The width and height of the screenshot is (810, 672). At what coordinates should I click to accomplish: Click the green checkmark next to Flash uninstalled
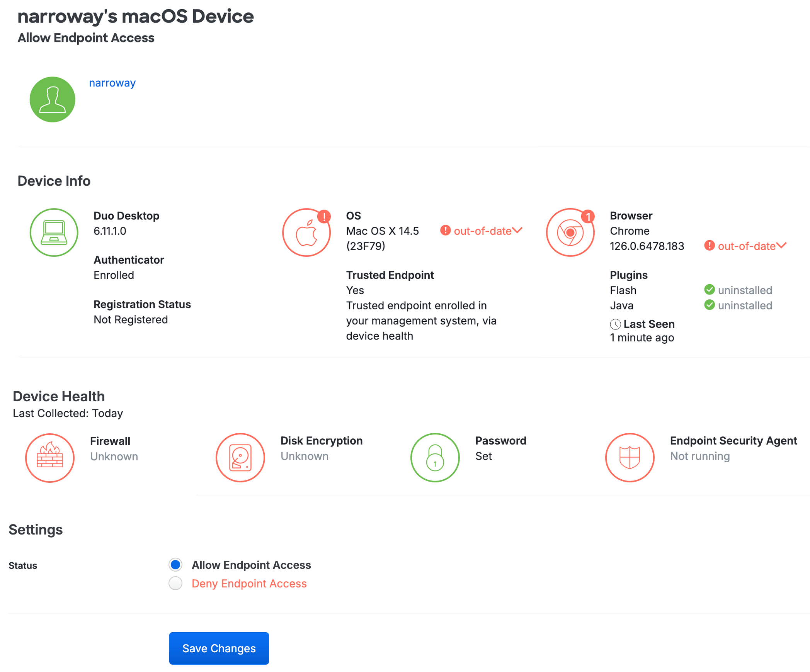(710, 290)
